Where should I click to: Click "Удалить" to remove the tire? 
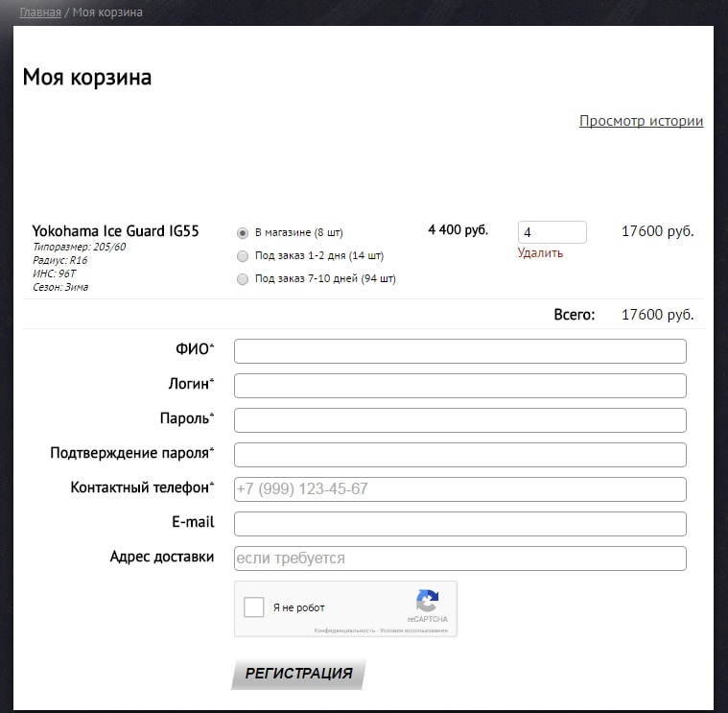[540, 253]
